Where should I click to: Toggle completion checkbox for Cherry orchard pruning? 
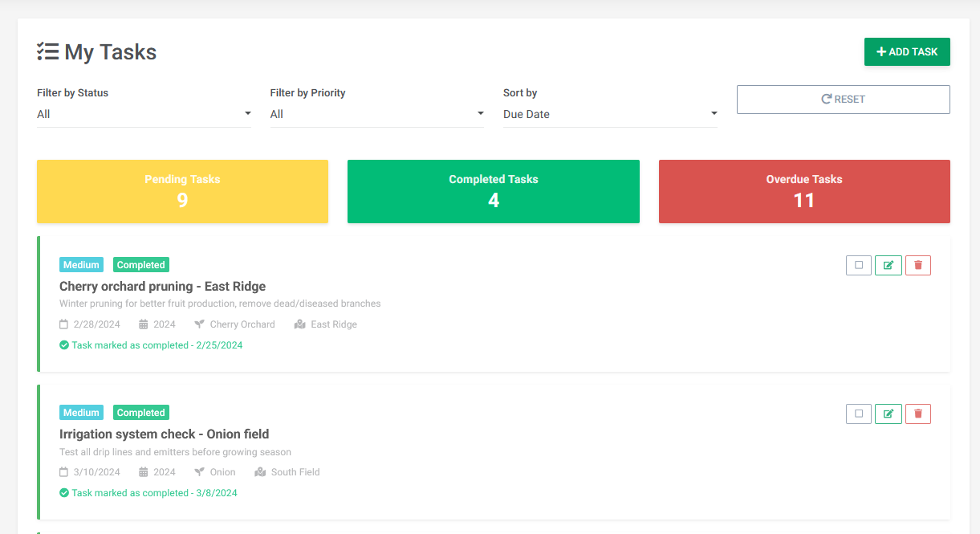(x=858, y=265)
